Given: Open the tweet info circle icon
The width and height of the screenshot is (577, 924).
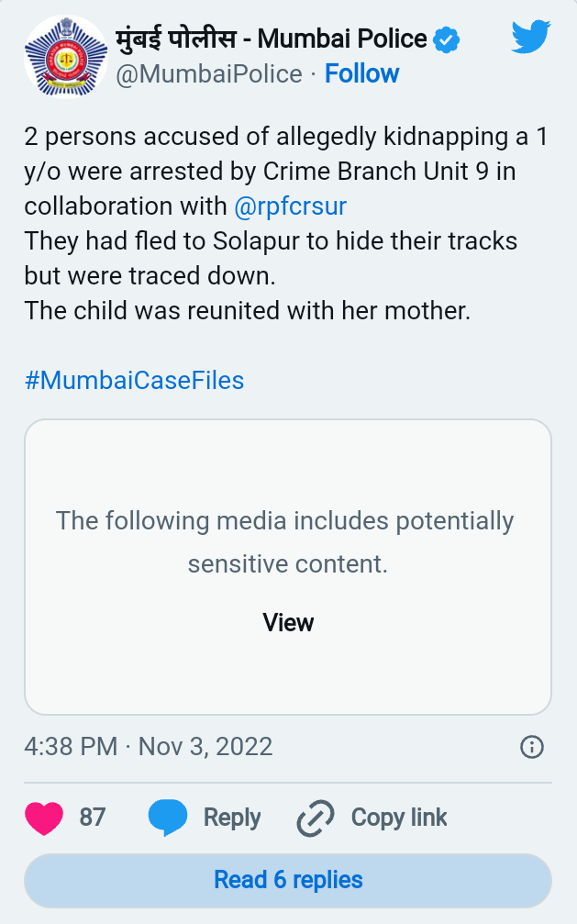Looking at the screenshot, I should click(532, 747).
